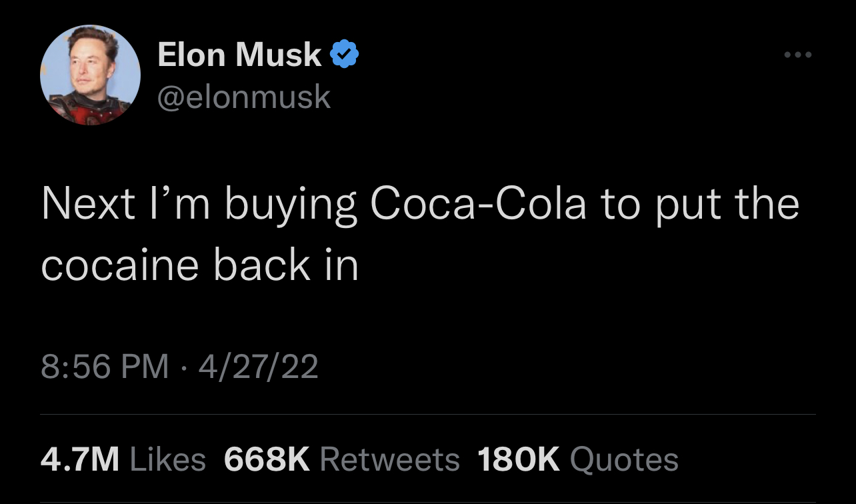Select the 'Likes' label text
The height and width of the screenshot is (504, 856).
(168, 459)
